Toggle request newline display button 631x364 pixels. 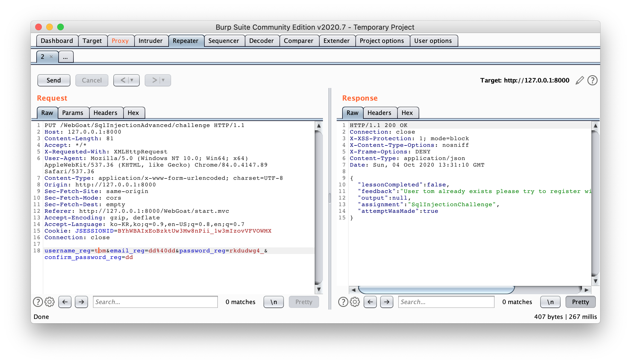[x=273, y=302]
